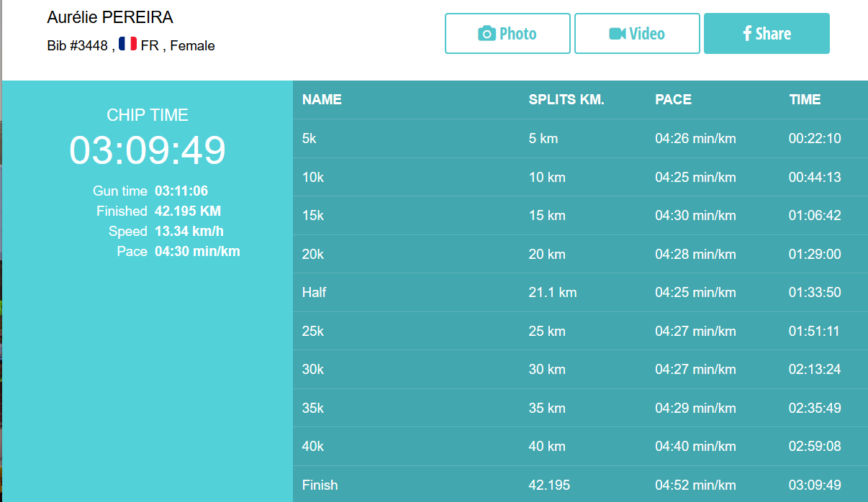Click the 42.195 split distance in Finish row
Screen dimensions: 868x502
click(x=549, y=485)
